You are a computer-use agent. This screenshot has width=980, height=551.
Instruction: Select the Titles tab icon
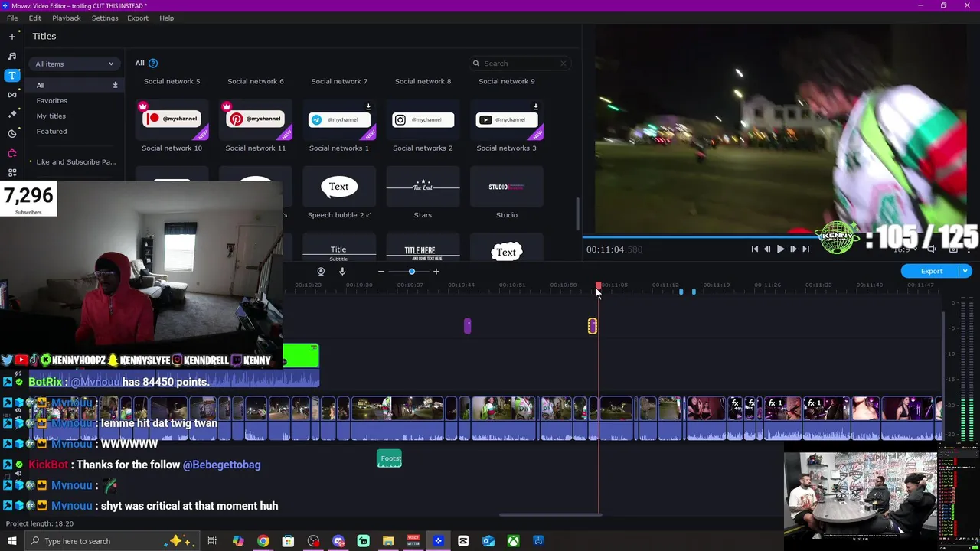click(x=11, y=75)
